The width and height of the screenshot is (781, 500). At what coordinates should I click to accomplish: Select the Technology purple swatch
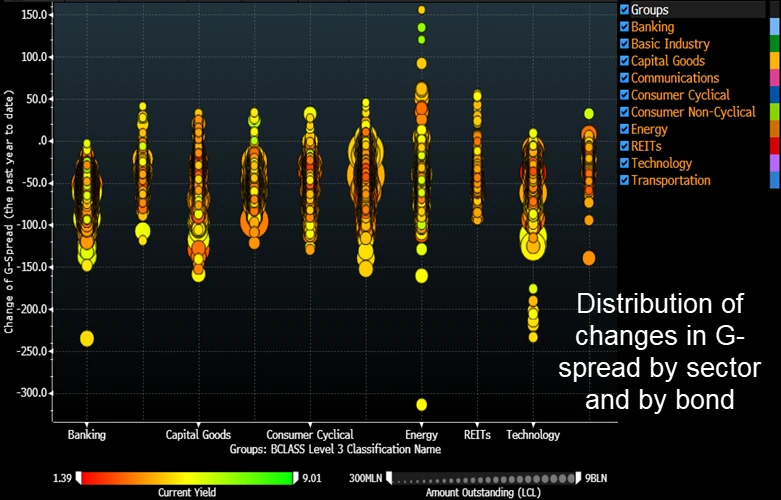pyautogui.click(x=775, y=163)
